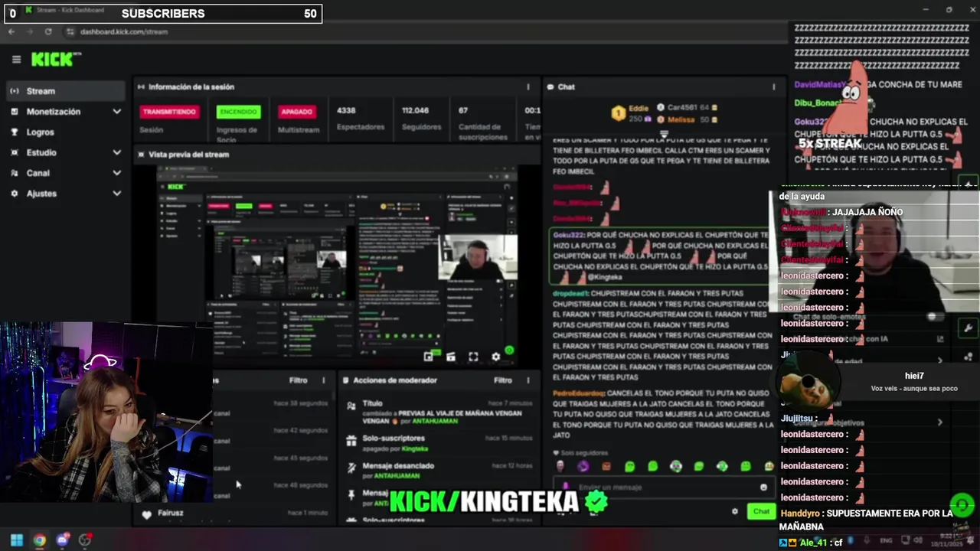Screen dimensions: 980x551
Task: Open the Chat panel three-dot menu
Action: pos(773,86)
